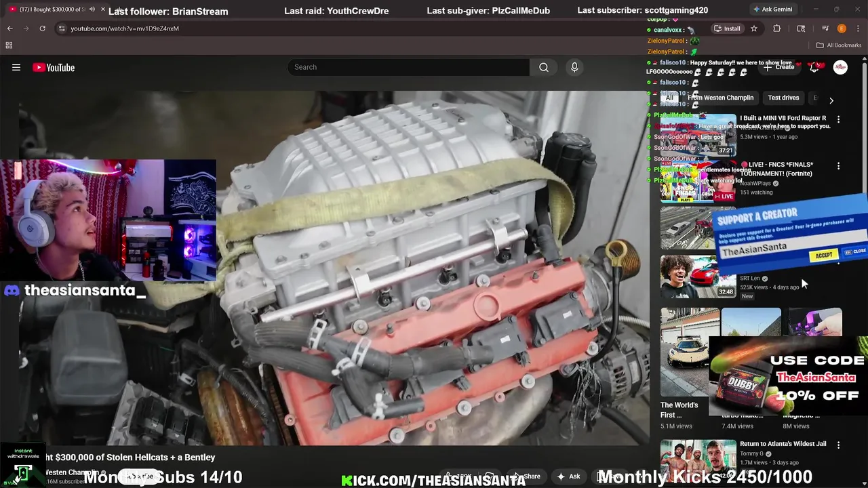Click the YouTube search field

(408, 67)
